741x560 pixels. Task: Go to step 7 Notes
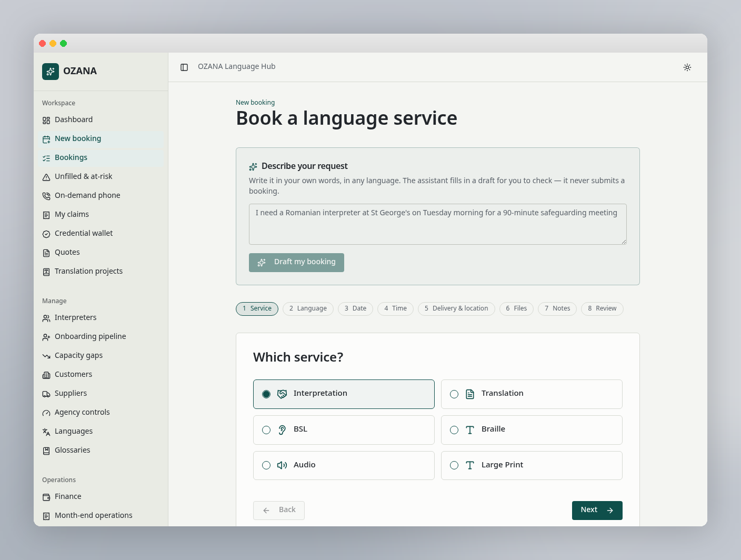(557, 309)
